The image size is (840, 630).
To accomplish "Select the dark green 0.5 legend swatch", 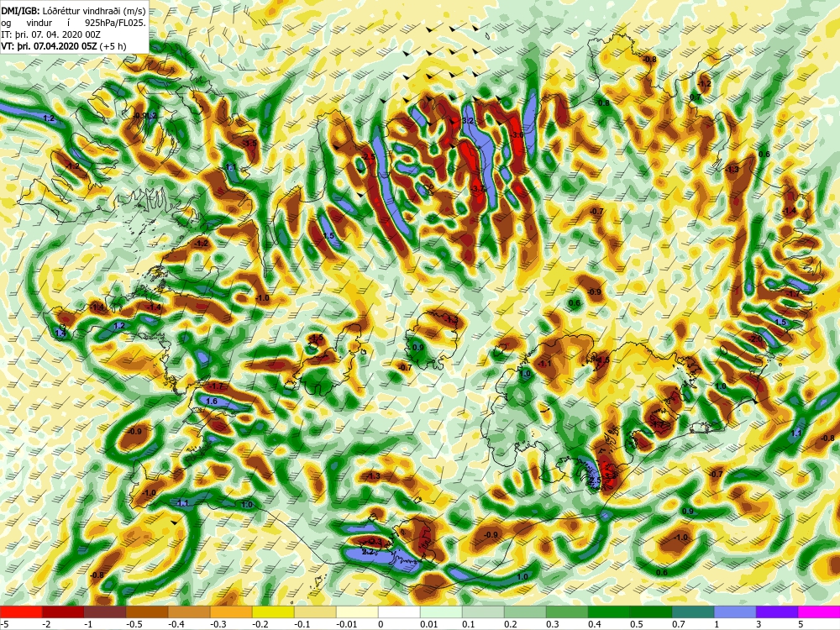I will pos(651,612).
